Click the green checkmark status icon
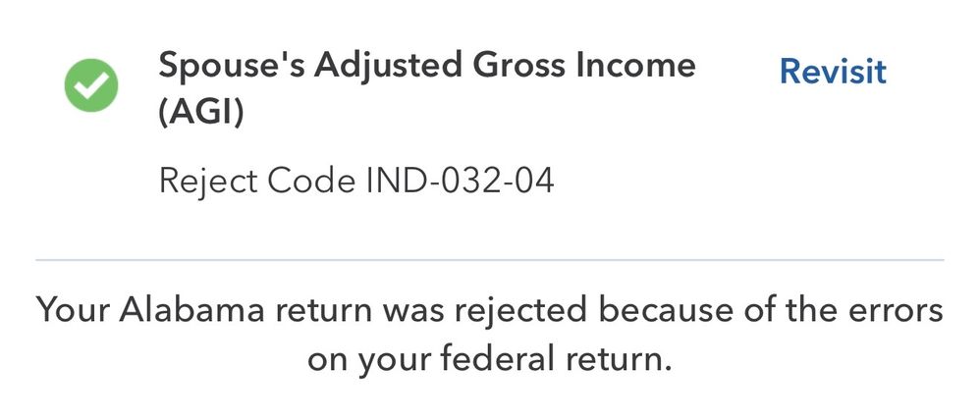The image size is (980, 420). [91, 85]
